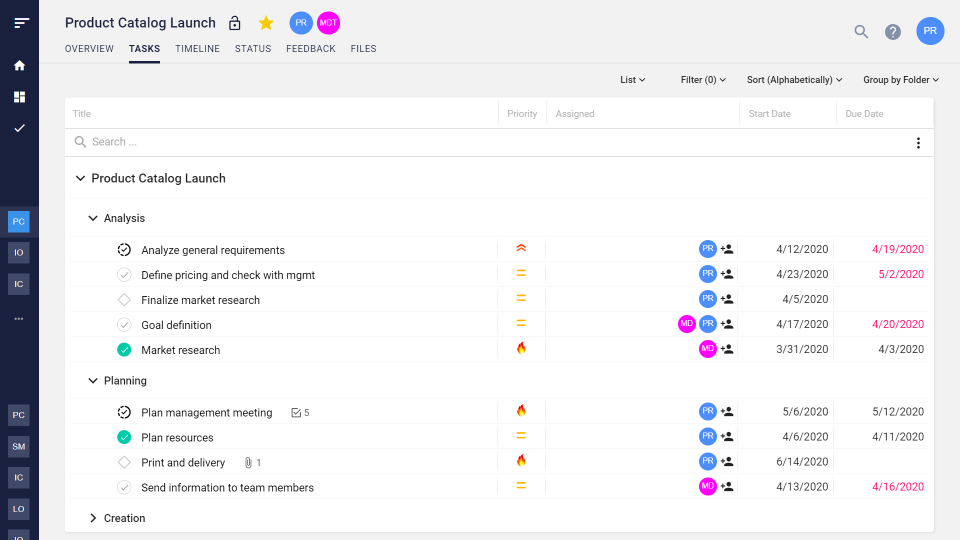960x540 pixels.
Task: Open the Print and delivery task
Action: tap(183, 463)
